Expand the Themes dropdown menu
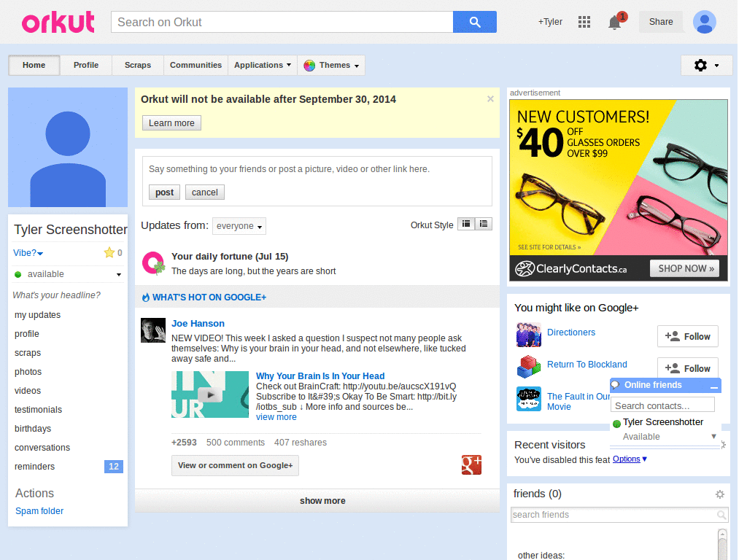Viewport: 747px width, 560px height. (x=332, y=65)
